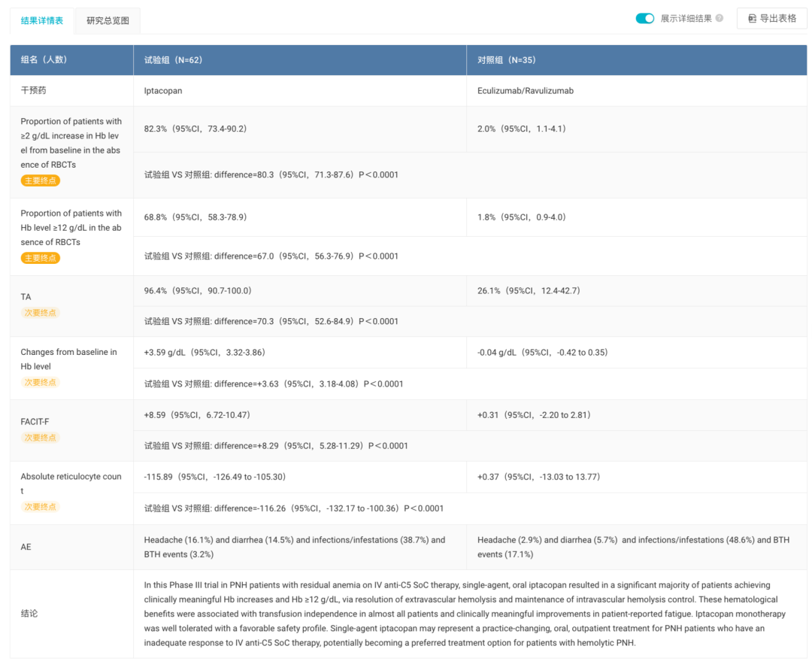
Task: Click the Absolute reticulocyte count label
Action: (71, 484)
